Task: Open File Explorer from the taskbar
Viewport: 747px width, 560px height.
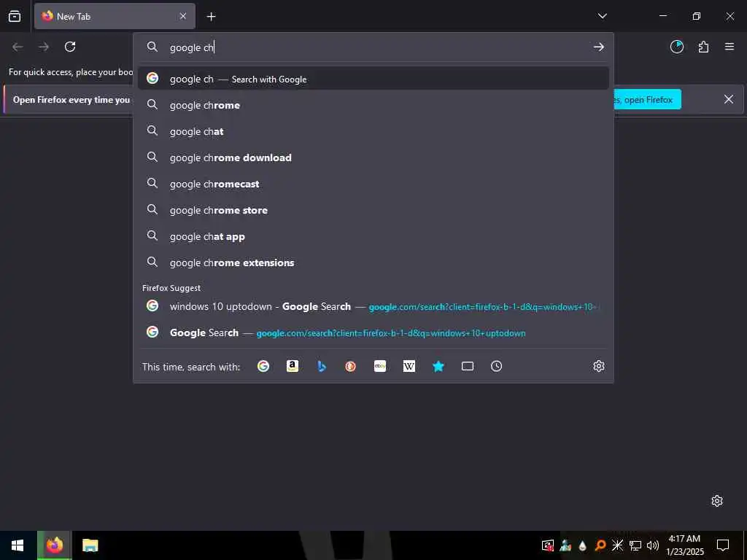Action: tap(90, 545)
